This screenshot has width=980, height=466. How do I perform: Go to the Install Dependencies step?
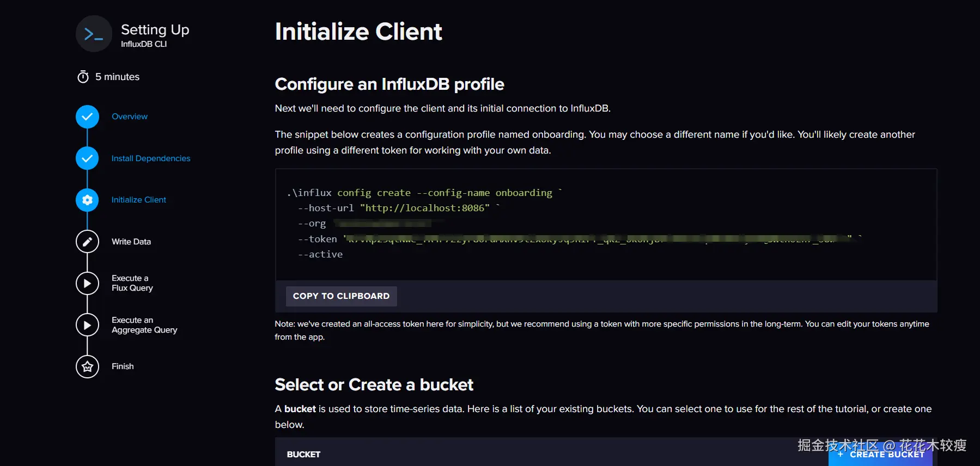coord(151,158)
